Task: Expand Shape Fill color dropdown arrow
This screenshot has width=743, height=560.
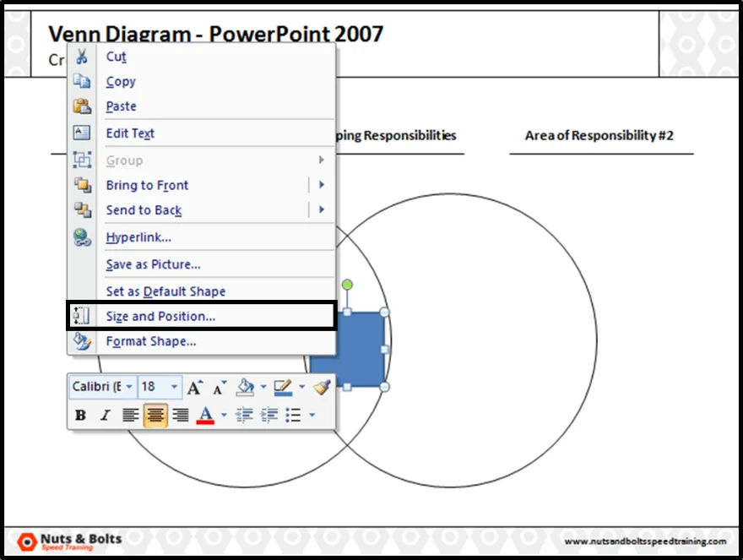Action: [x=263, y=387]
